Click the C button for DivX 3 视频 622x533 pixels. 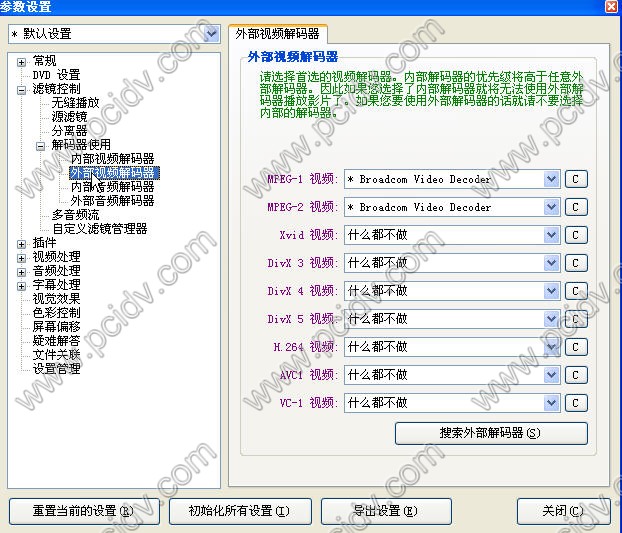576,263
